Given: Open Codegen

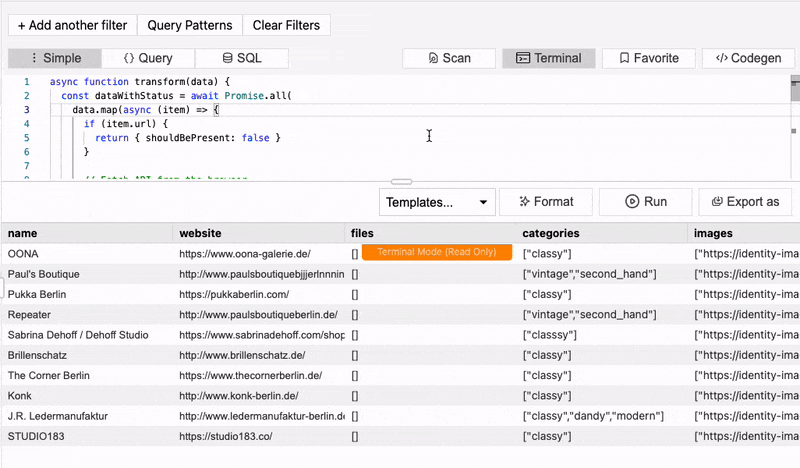Looking at the screenshot, I should [x=748, y=58].
